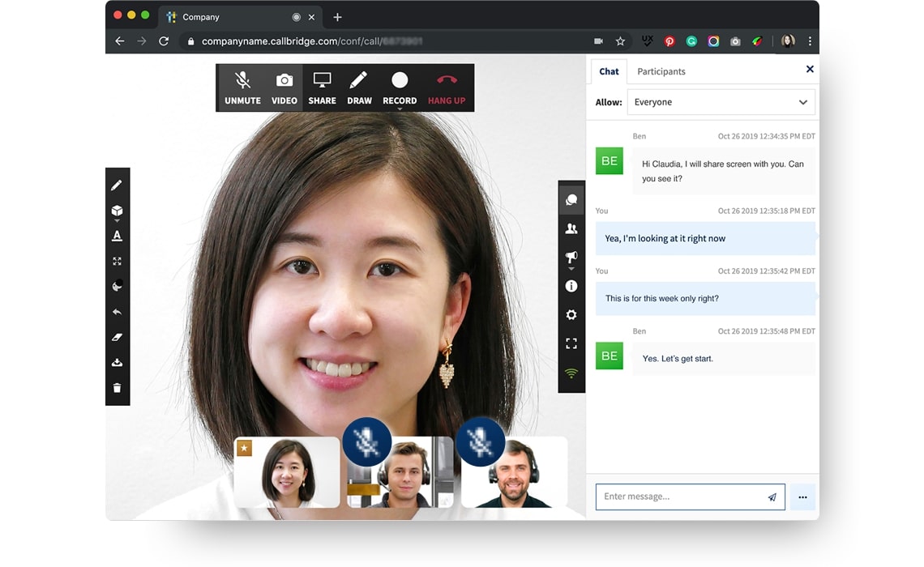
Task: Select the Pencil drawing tool
Action: pyautogui.click(x=117, y=185)
